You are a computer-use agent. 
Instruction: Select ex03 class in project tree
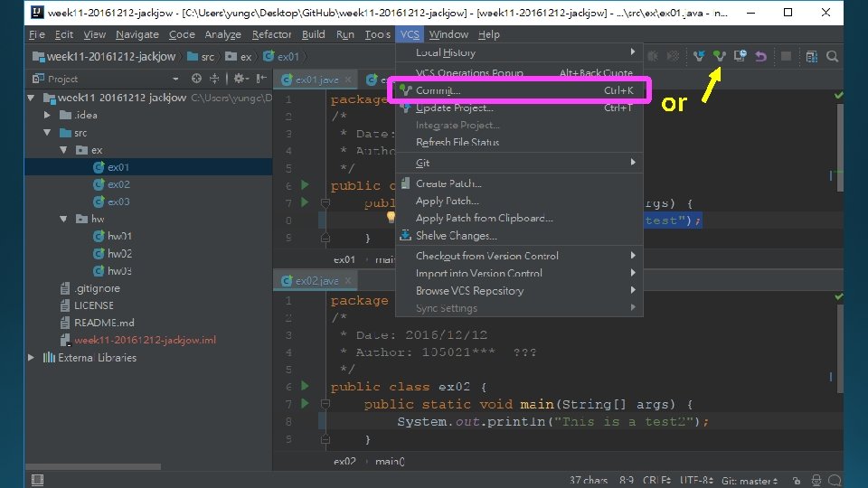point(112,202)
